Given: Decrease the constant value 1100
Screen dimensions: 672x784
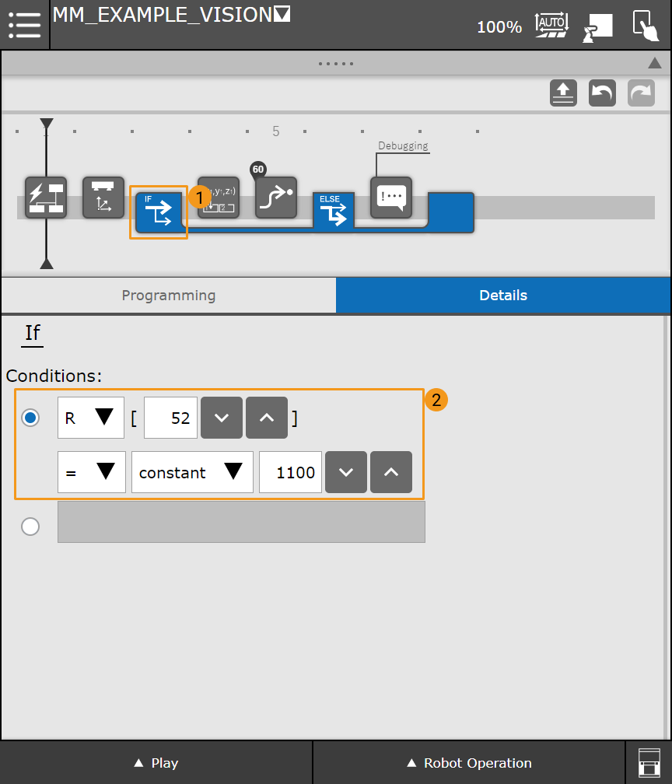Looking at the screenshot, I should click(x=346, y=472).
